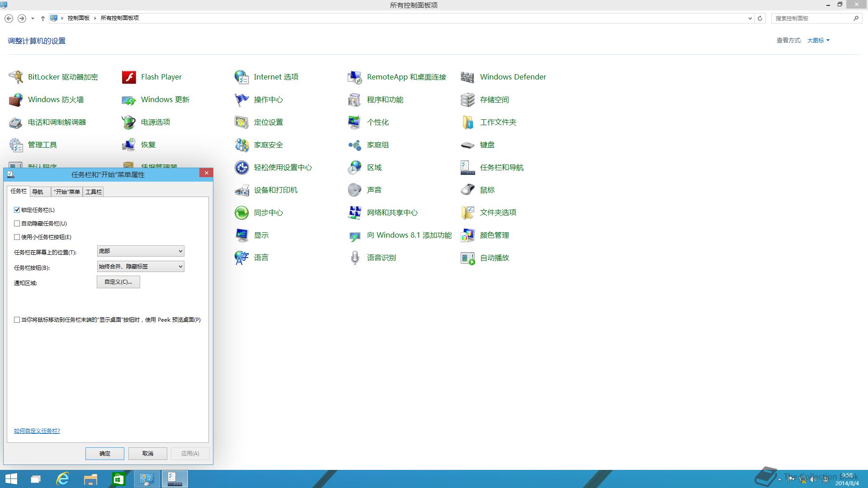Open 任务栏按钮 combine dropdown

[141, 267]
